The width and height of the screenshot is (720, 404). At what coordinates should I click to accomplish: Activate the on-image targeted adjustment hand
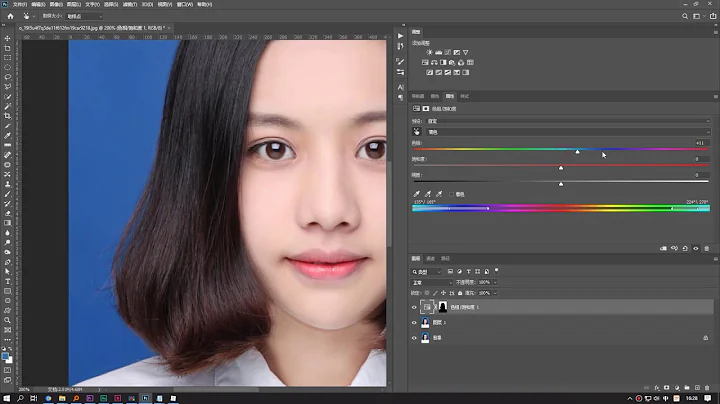pos(417,132)
